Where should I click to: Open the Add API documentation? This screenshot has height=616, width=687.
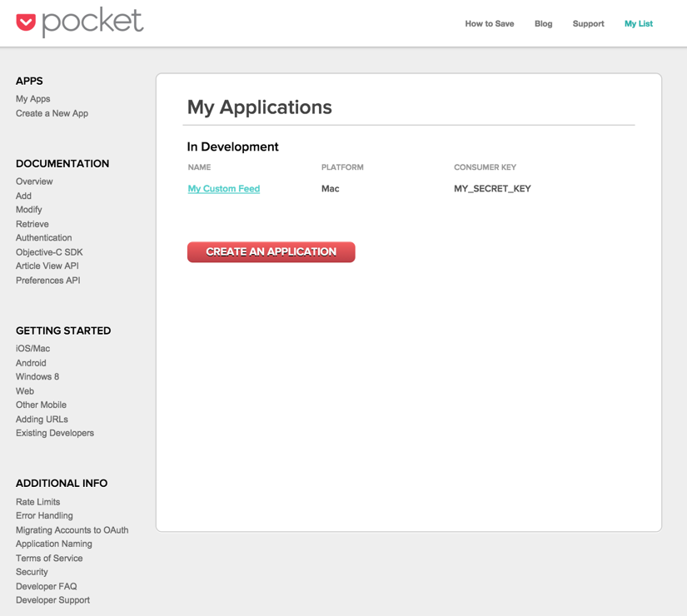23,196
